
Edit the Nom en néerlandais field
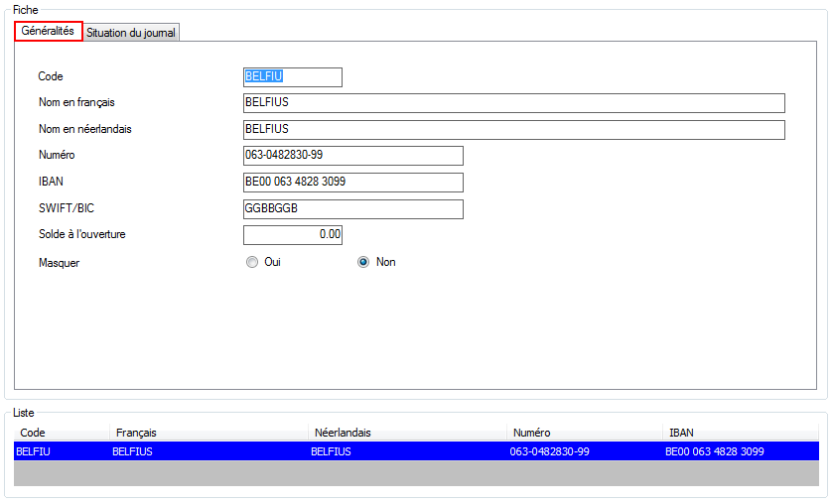(513, 130)
